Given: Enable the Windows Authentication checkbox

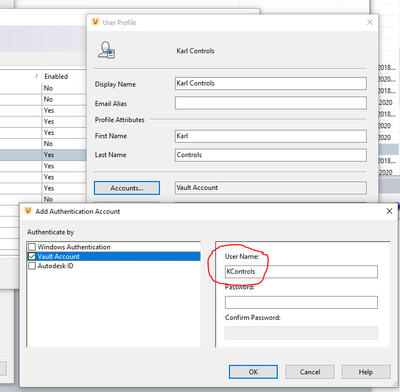Looking at the screenshot, I should pos(32,247).
